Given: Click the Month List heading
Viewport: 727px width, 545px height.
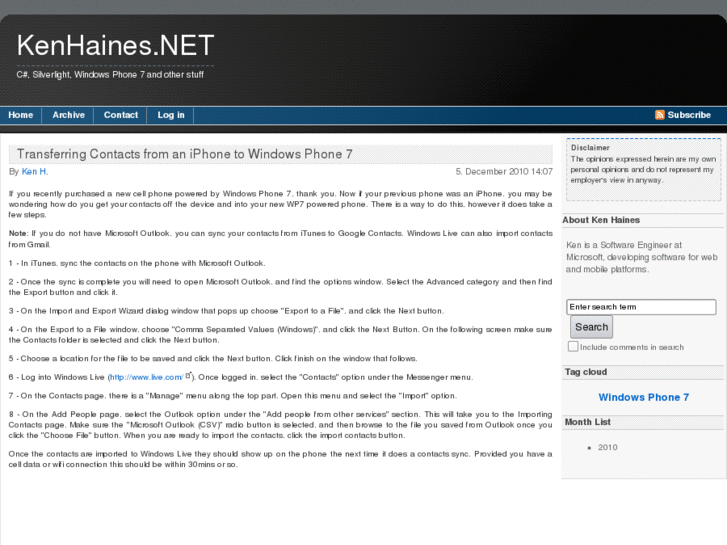Looking at the screenshot, I should point(587,422).
